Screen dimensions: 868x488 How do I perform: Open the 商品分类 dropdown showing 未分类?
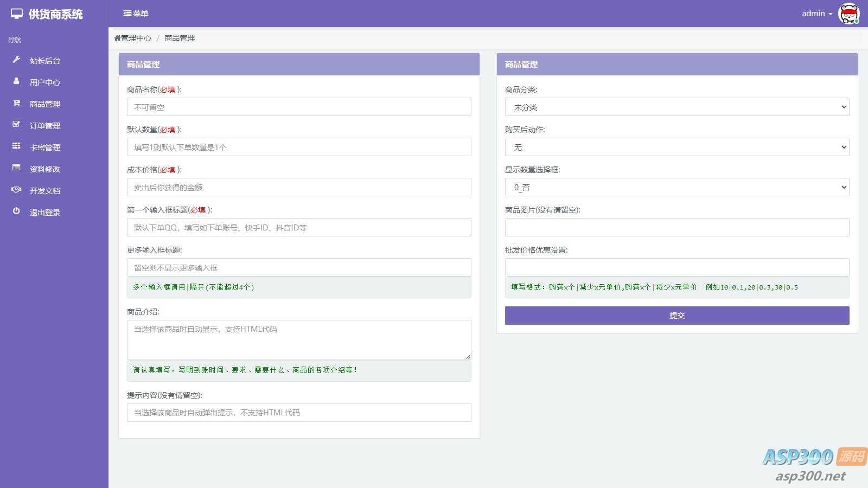click(x=676, y=107)
